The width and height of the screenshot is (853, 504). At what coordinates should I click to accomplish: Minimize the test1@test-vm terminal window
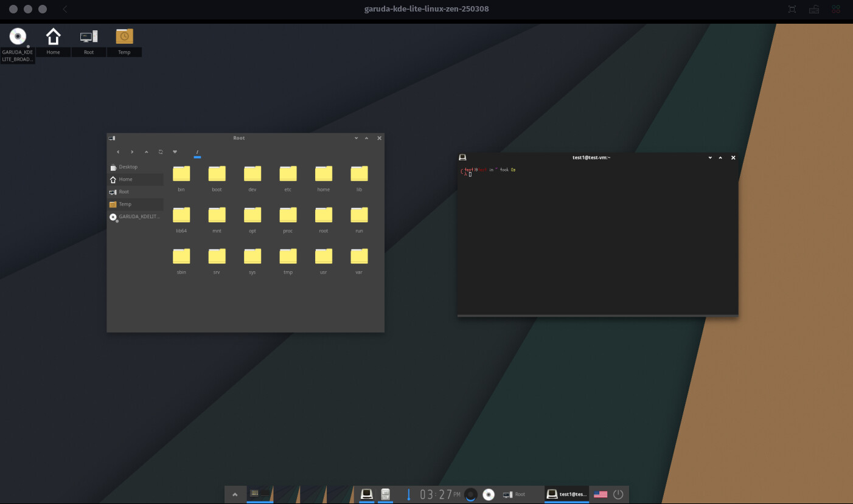[710, 157]
